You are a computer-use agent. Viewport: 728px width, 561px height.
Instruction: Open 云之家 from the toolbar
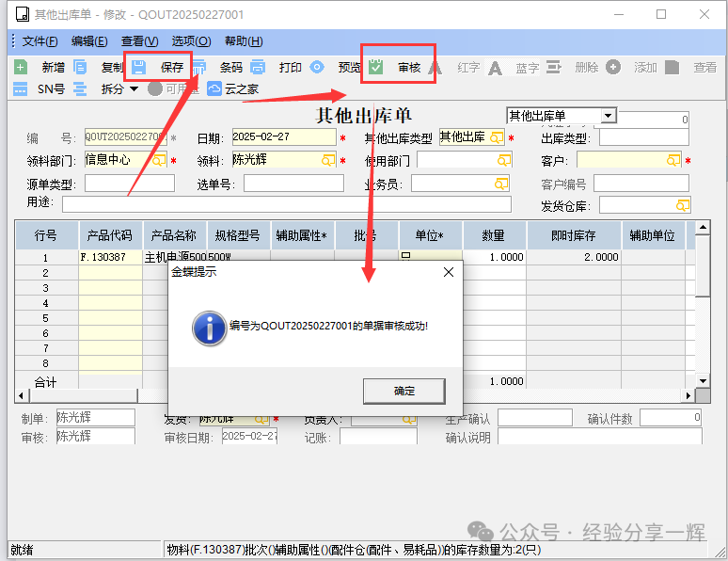[x=214, y=88]
